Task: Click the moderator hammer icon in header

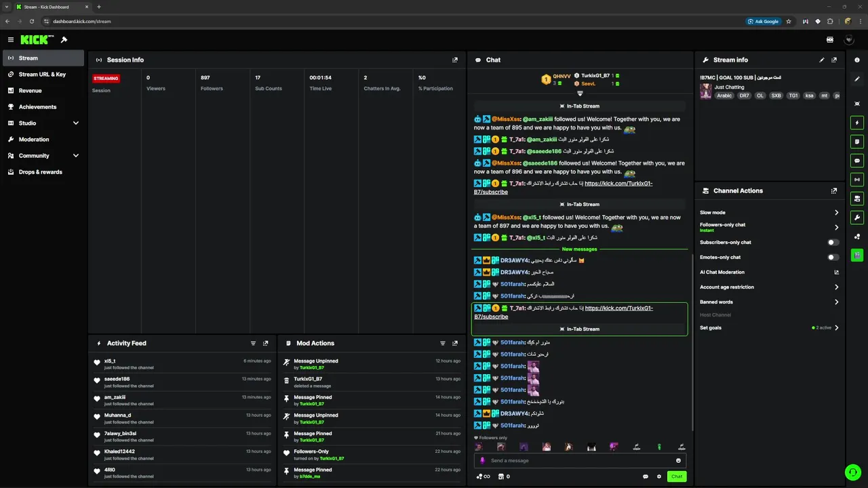Action: 64,40
